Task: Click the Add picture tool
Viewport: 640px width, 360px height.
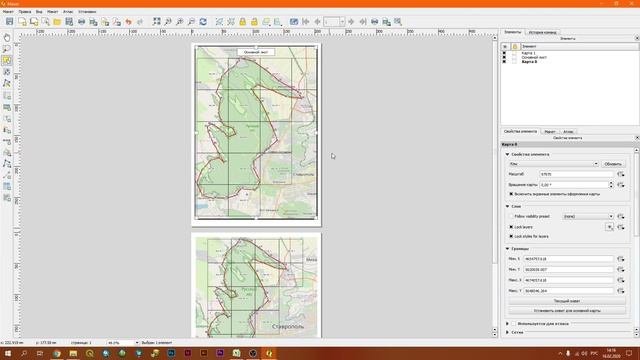Action: click(7, 107)
